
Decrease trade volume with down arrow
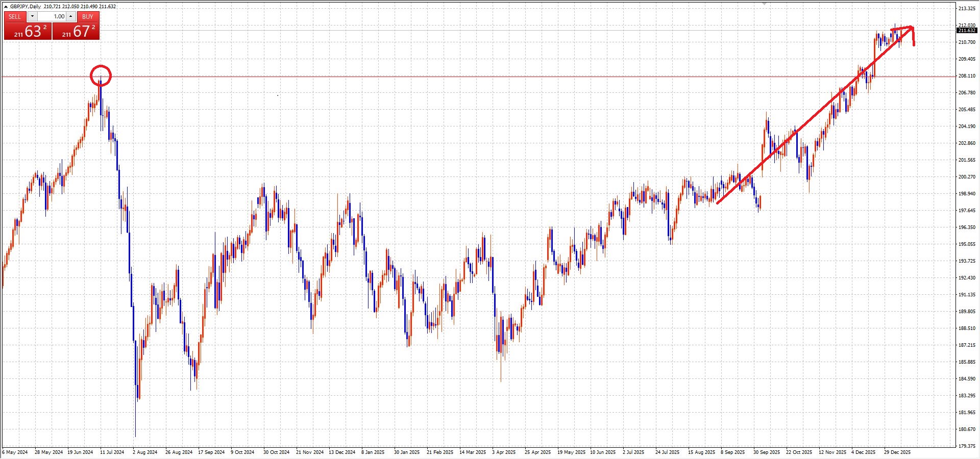coord(33,17)
